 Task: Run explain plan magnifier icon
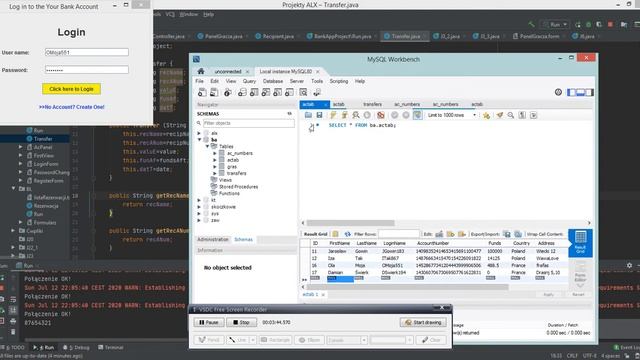coord(356,115)
